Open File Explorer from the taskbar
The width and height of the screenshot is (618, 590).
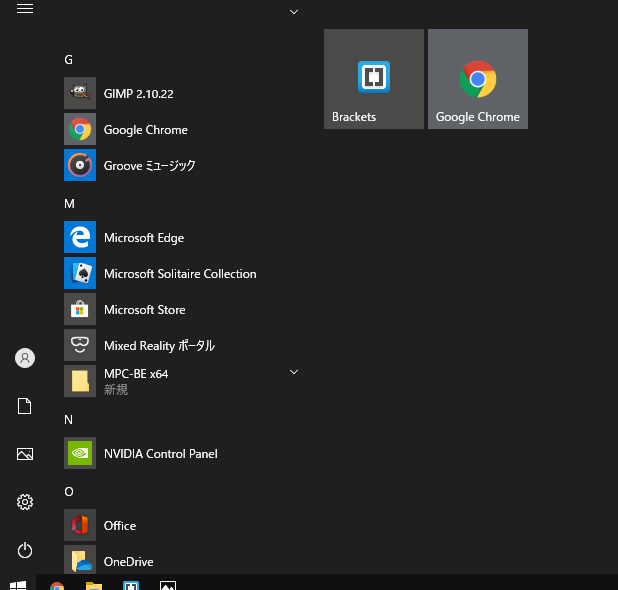[94, 586]
